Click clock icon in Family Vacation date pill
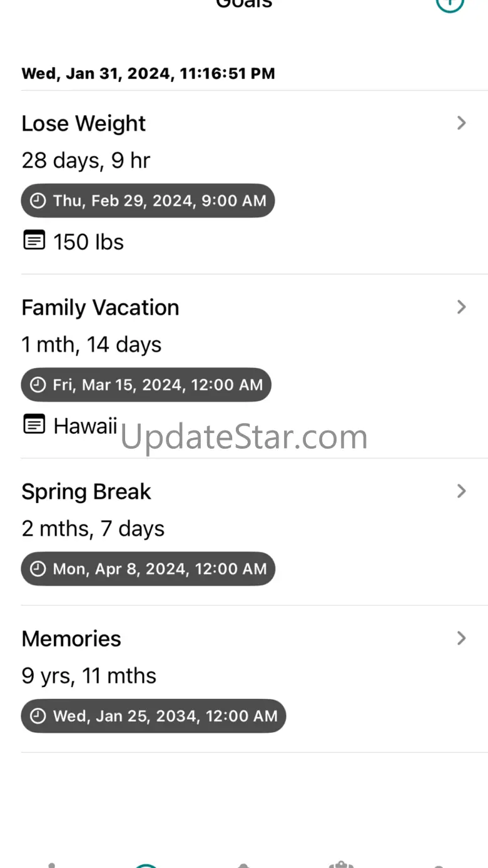 (x=38, y=385)
